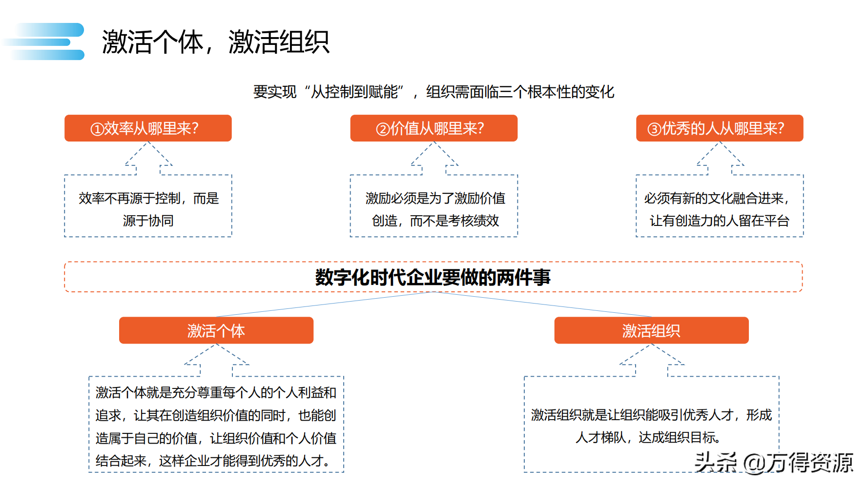Click the paragraph starting 激活组织就是让组织能吸引
Image resolution: width=868 pixels, height=488 pixels.
651,426
